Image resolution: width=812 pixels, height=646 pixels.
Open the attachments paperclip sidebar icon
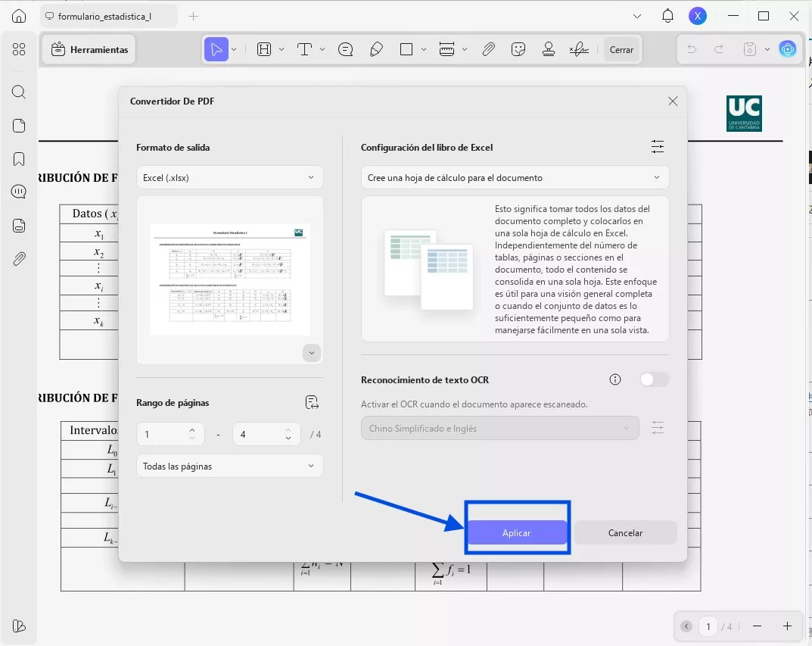tap(19, 259)
